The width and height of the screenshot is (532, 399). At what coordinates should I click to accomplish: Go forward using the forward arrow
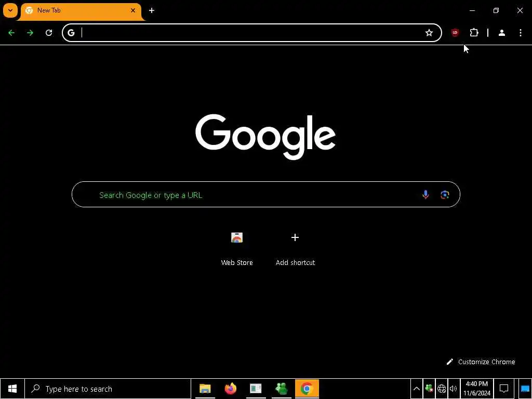coord(30,33)
